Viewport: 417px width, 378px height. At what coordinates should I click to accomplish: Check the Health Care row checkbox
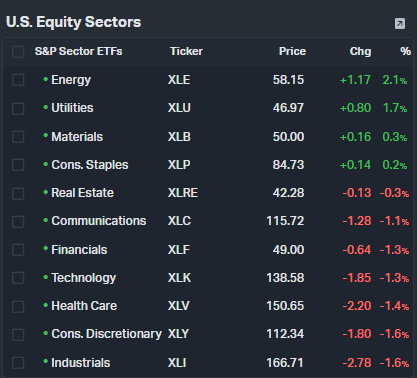coord(18,306)
